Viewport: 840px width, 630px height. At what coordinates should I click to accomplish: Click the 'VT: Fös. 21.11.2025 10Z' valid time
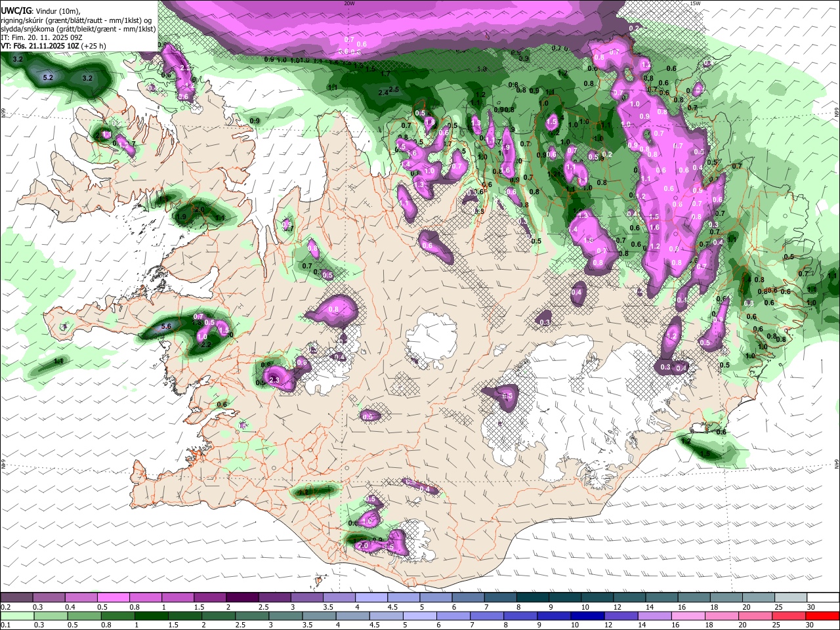[40, 46]
